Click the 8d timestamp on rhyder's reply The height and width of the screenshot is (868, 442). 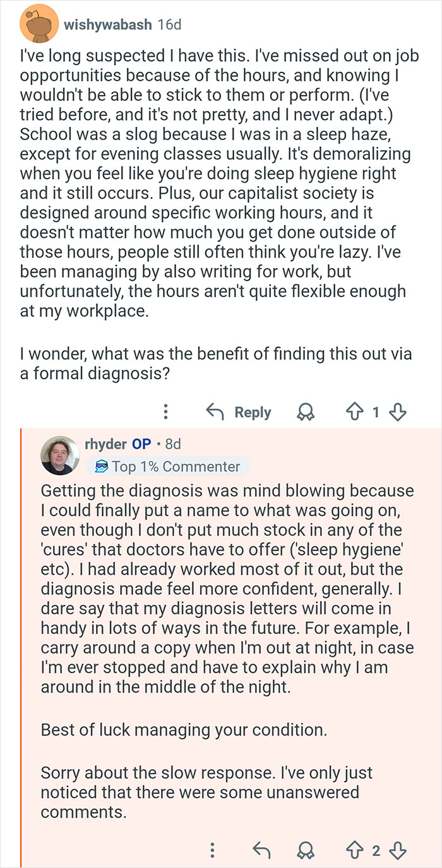coord(172,443)
